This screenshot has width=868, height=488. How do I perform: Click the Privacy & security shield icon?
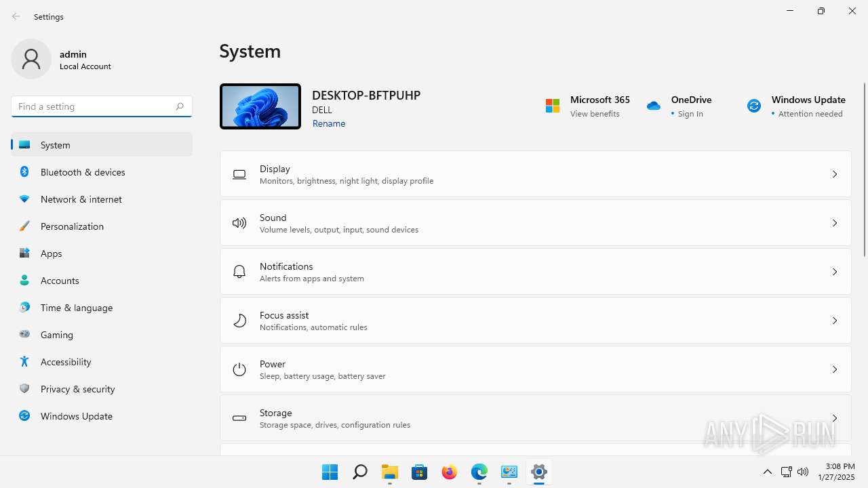coord(24,389)
